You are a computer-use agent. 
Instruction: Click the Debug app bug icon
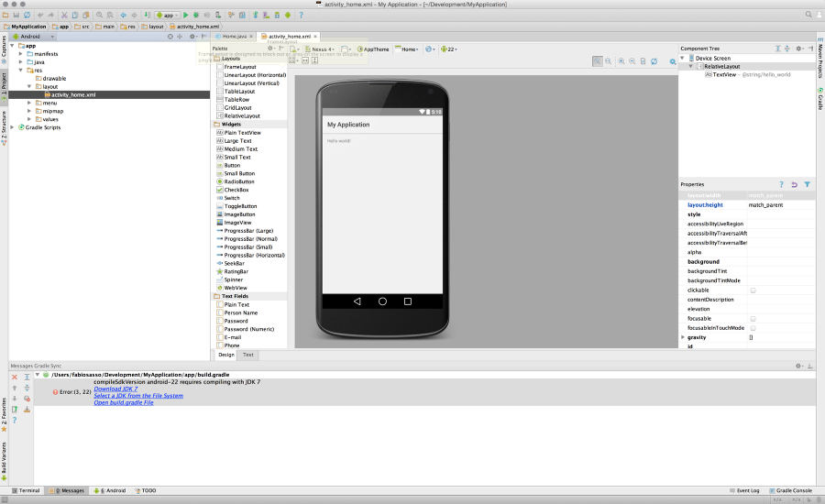196,16
